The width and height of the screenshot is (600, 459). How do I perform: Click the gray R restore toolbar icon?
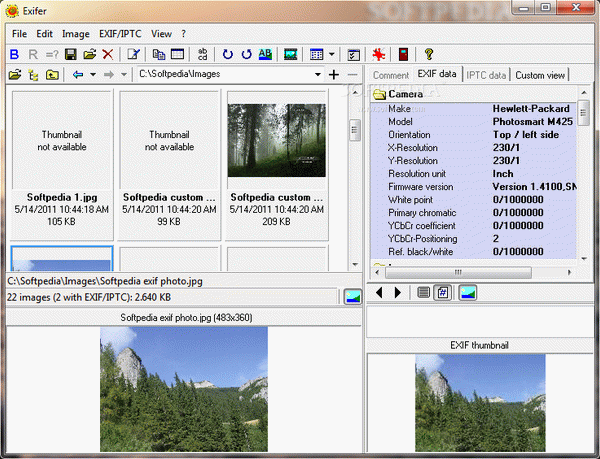pyautogui.click(x=33, y=55)
